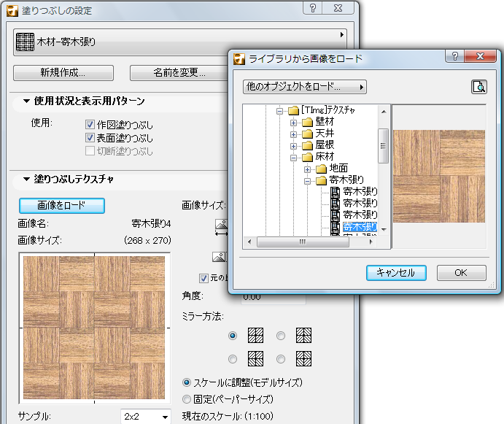This screenshot has width=504, height=424.
Task: Collapse the [TImg]テクスチャ tree node
Action: point(279,111)
